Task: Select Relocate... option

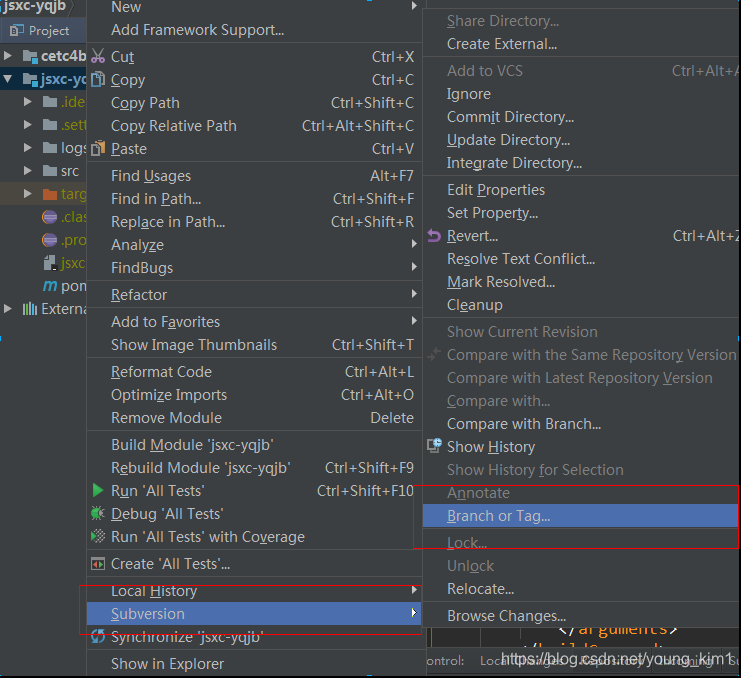Action: click(x=580, y=589)
